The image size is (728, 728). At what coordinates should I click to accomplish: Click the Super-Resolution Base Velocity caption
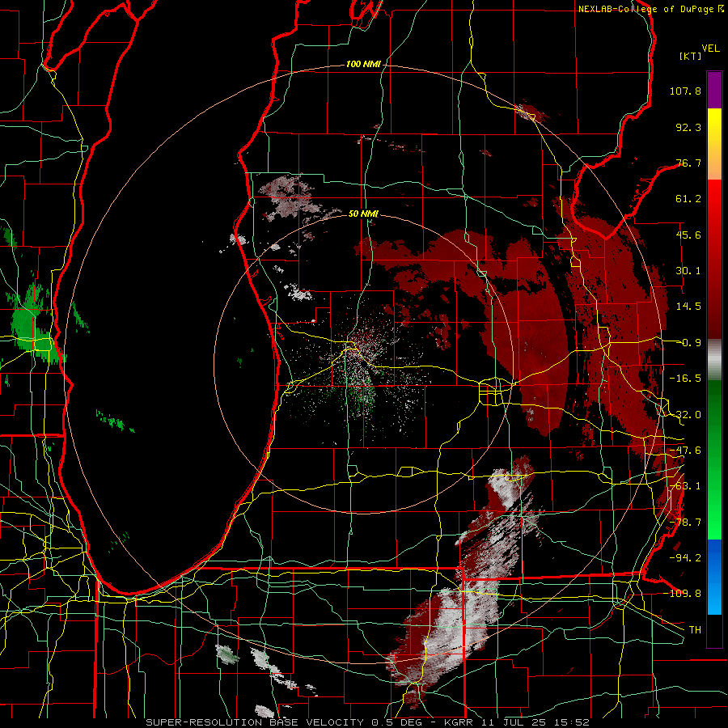(367, 722)
